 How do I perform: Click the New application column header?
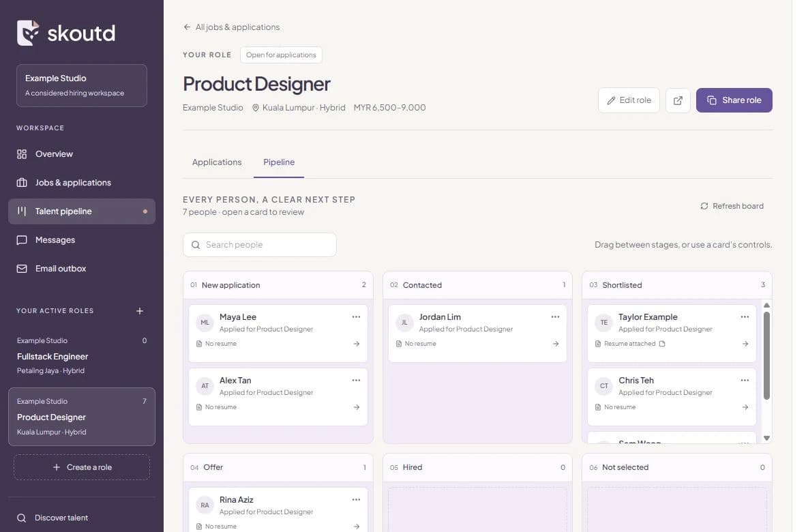tap(278, 285)
